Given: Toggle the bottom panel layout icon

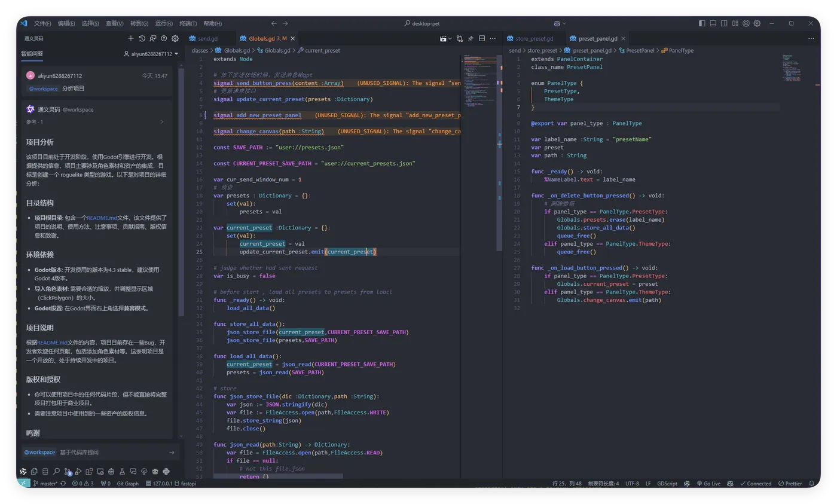Looking at the screenshot, I should click(x=713, y=23).
